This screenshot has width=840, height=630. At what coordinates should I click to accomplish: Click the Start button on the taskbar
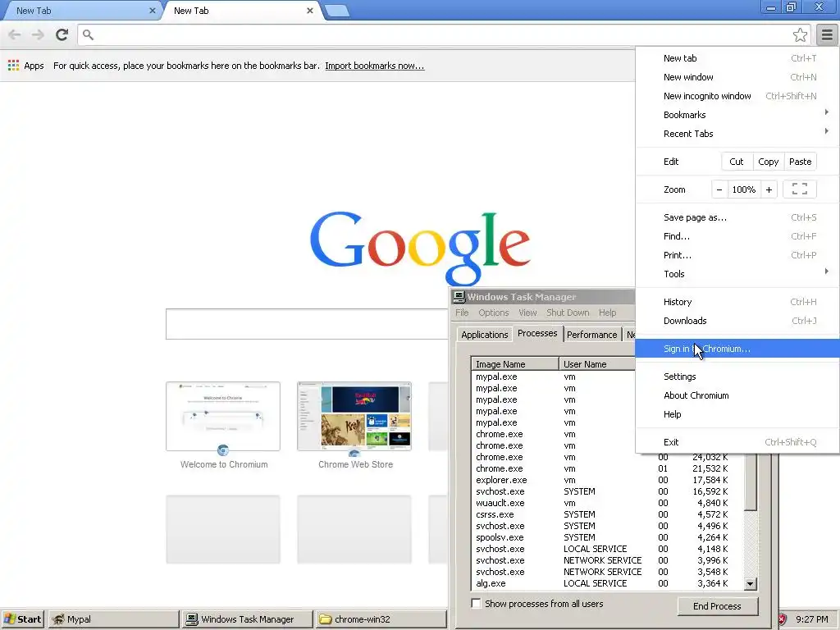22,619
